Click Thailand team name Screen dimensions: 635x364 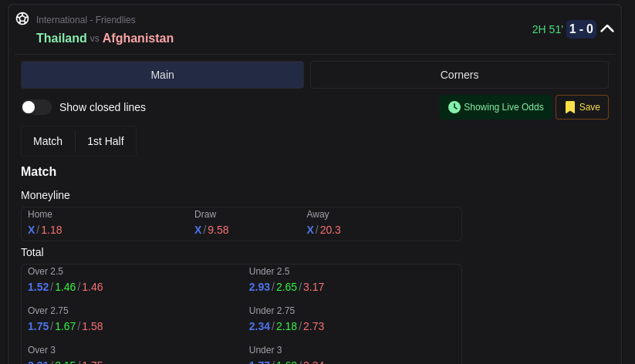click(62, 39)
